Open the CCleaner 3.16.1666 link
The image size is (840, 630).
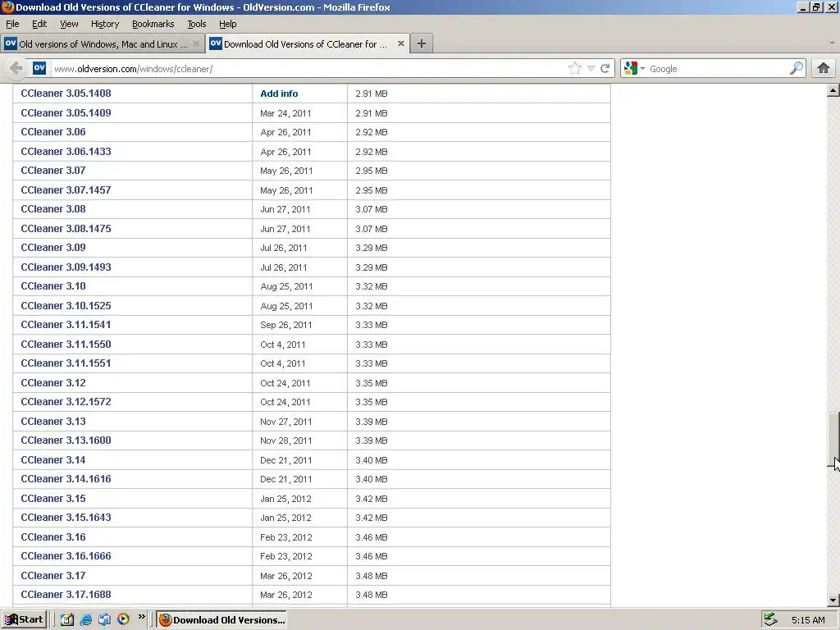[x=66, y=556]
